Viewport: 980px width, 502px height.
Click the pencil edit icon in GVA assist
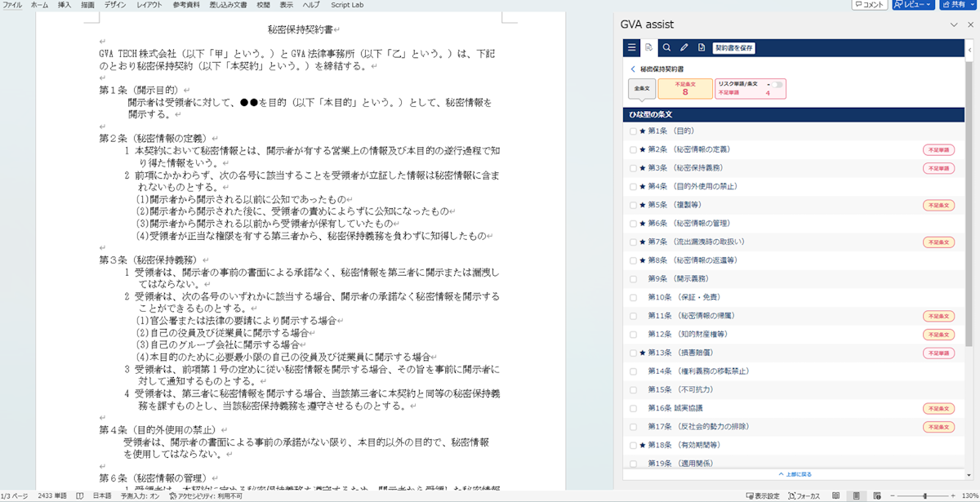coord(684,48)
